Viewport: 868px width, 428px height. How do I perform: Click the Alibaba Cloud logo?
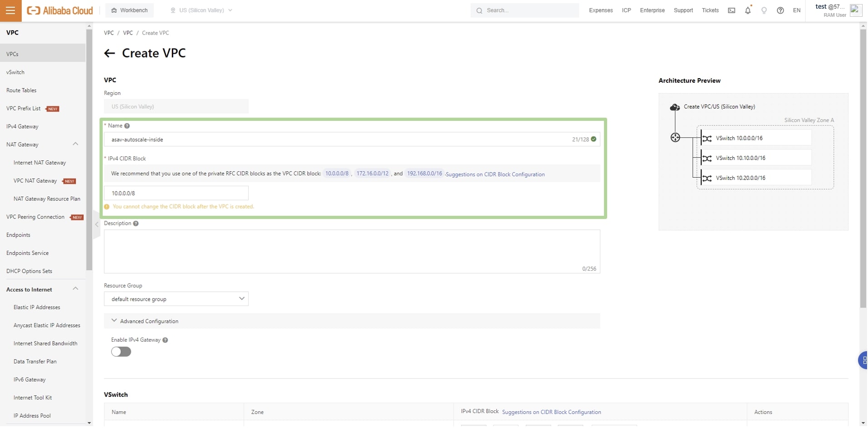coord(59,10)
